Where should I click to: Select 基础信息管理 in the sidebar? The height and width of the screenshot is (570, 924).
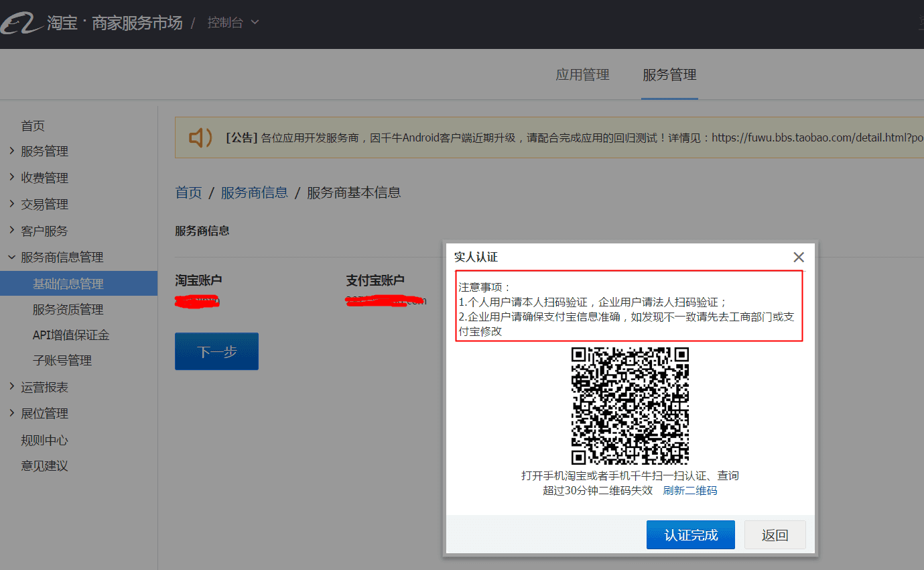pos(78,284)
